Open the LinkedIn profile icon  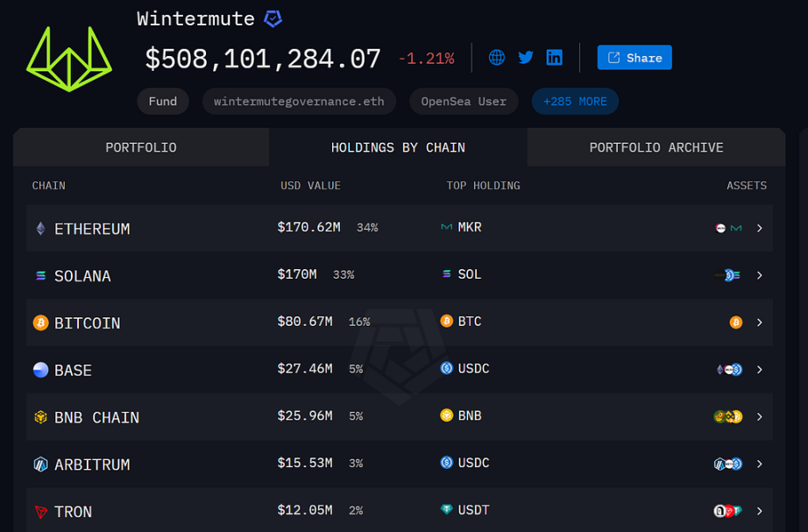[x=555, y=58]
